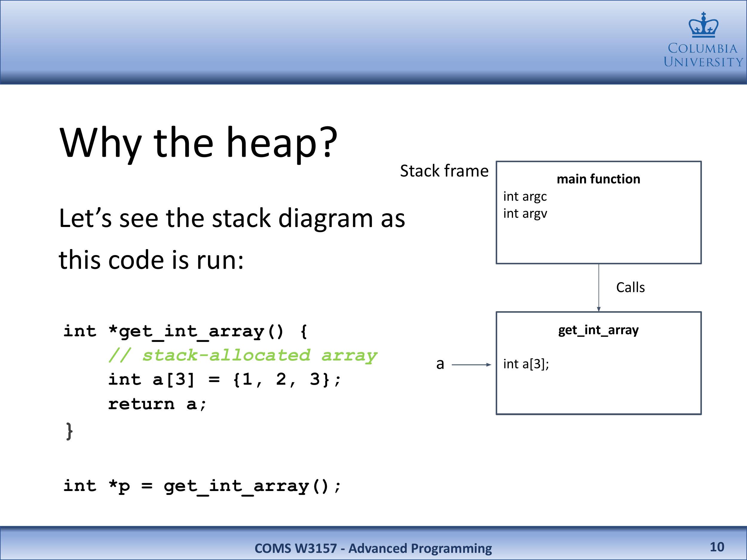
Task: Click the 'int a[3] = {1, 2, 3};' line
Action: pyautogui.click(x=225, y=379)
